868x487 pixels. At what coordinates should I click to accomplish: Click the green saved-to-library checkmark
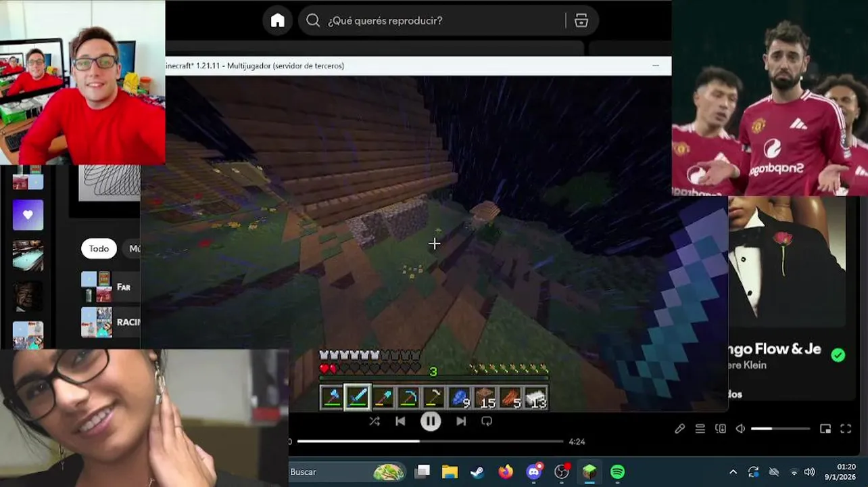(x=838, y=355)
